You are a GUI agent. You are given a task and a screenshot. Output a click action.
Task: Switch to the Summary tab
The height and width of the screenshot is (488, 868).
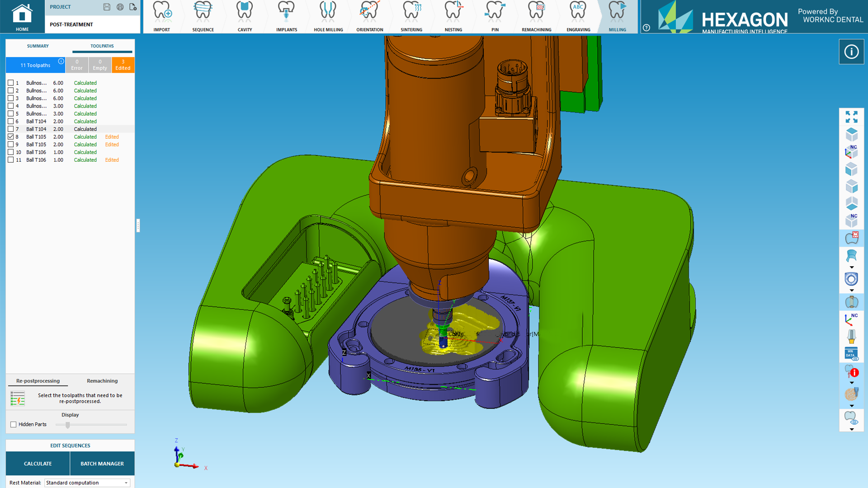(x=38, y=46)
